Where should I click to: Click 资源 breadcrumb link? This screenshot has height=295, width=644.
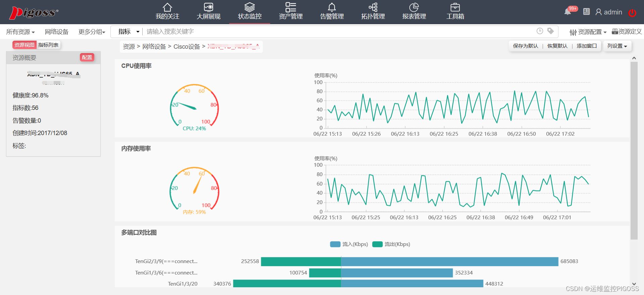(129, 47)
